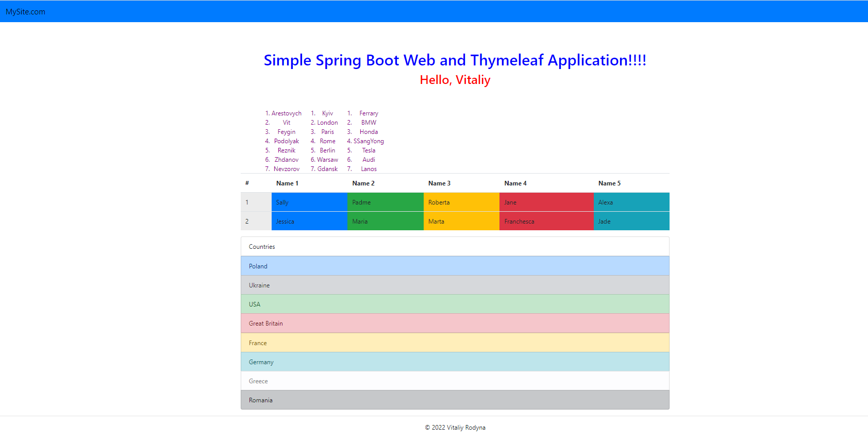Viewport: 868px width, 442px height.
Task: Select the 'Hello, Vitaliy' greeting text
Action: pyautogui.click(x=455, y=80)
